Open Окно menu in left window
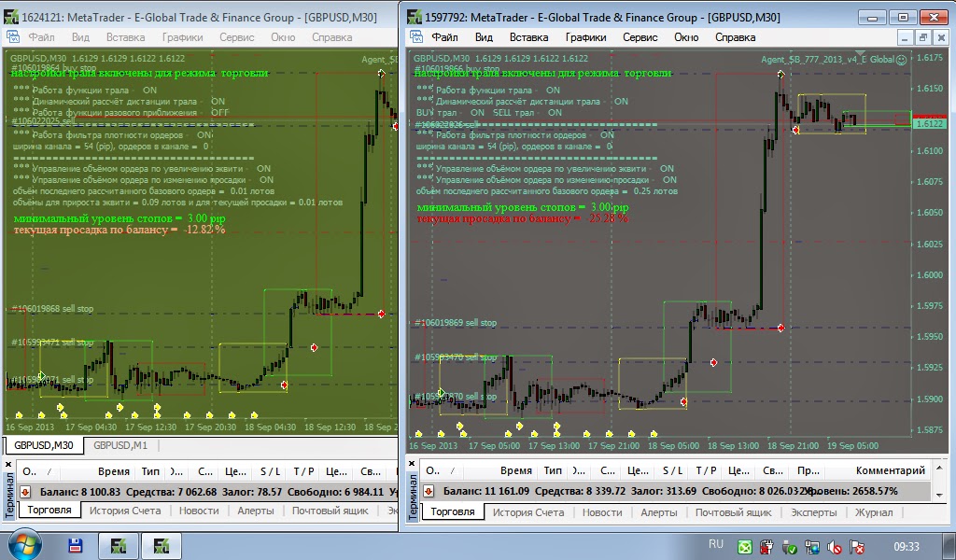Image resolution: width=956 pixels, height=560 pixels. tap(283, 37)
